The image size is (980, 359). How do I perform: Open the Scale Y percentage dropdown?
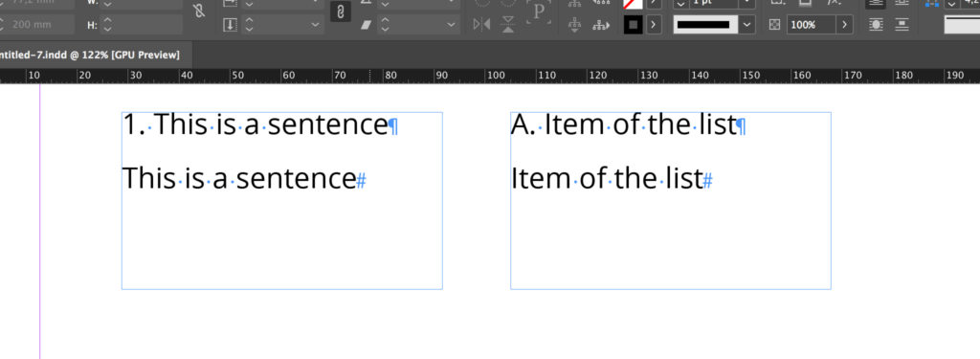point(315,25)
